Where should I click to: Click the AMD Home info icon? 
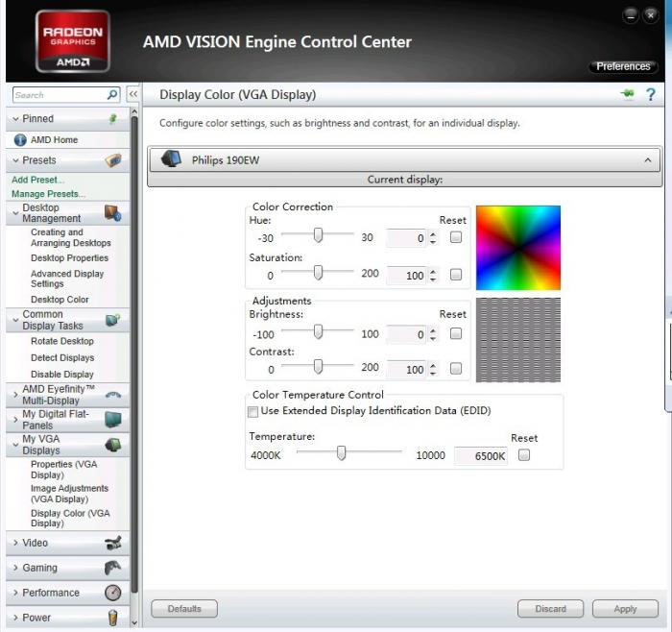tap(20, 140)
